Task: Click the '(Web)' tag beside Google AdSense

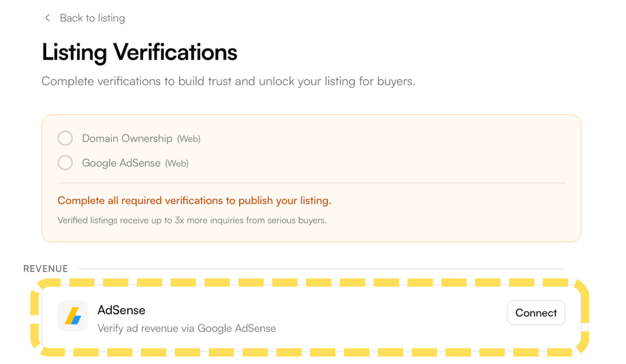Action: coord(177,163)
